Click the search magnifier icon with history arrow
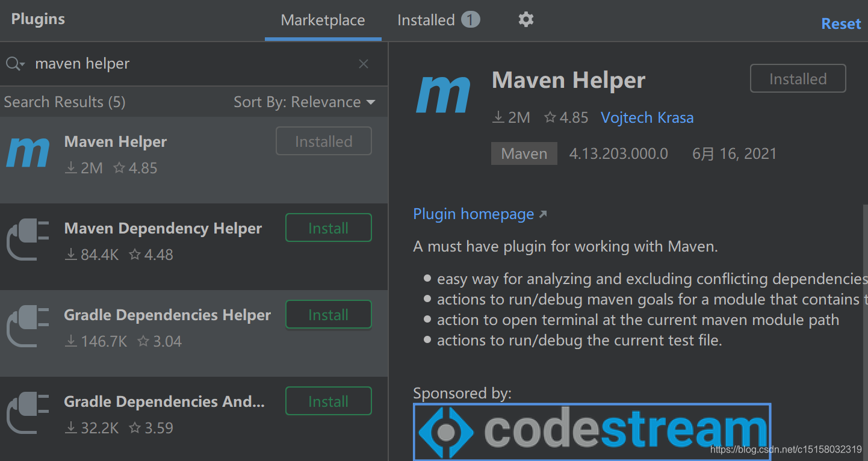868x461 pixels. coord(15,64)
